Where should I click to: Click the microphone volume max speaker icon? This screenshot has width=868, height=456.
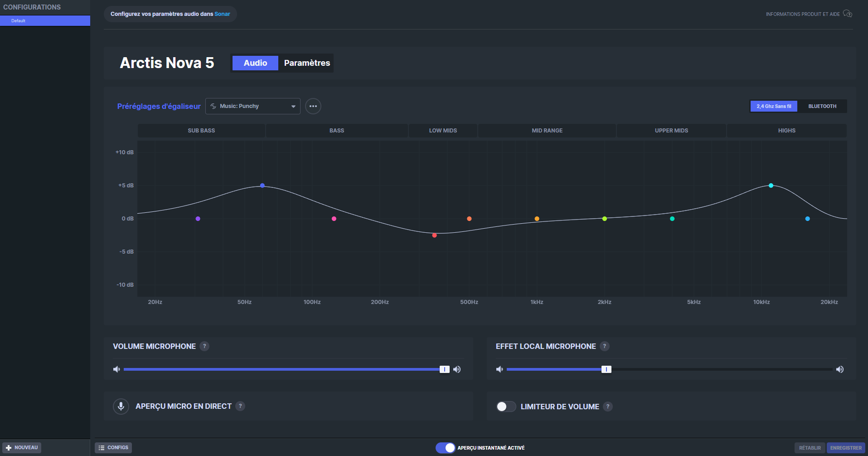[x=457, y=369]
